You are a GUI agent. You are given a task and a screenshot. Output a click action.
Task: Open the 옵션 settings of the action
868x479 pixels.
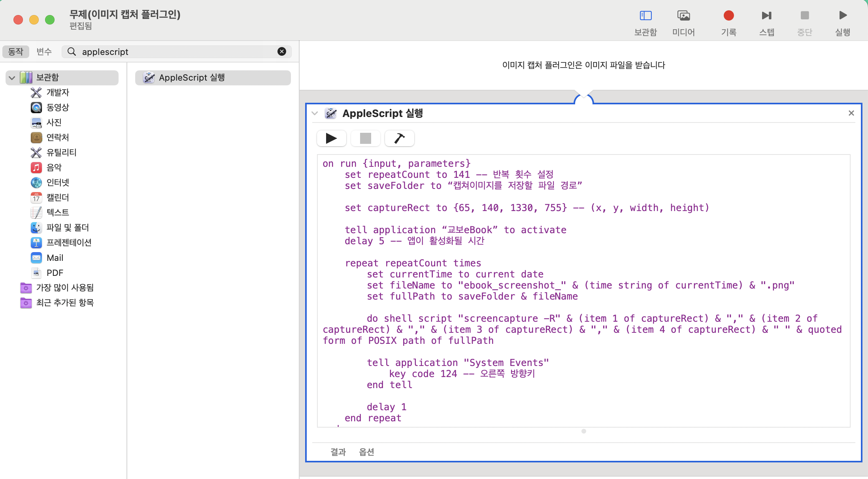(x=366, y=452)
